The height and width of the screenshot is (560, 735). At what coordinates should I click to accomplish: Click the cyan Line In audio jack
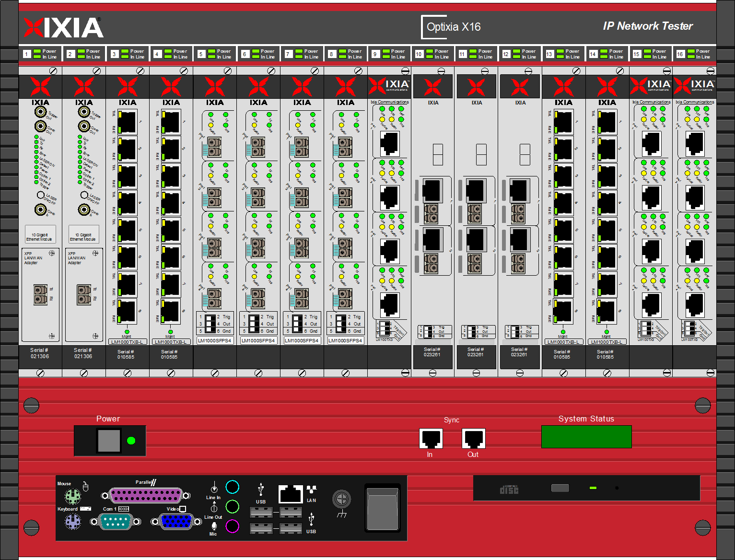pyautogui.click(x=232, y=487)
